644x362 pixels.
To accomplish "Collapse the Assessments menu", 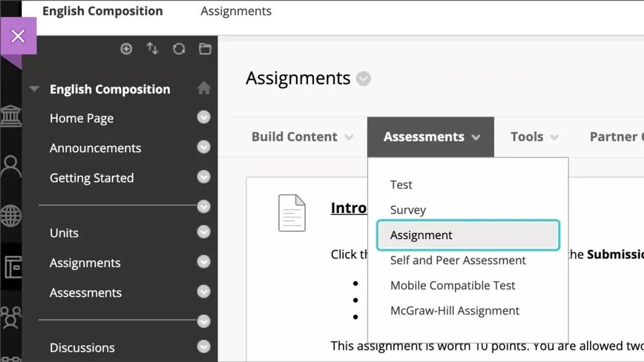I will pos(431,137).
